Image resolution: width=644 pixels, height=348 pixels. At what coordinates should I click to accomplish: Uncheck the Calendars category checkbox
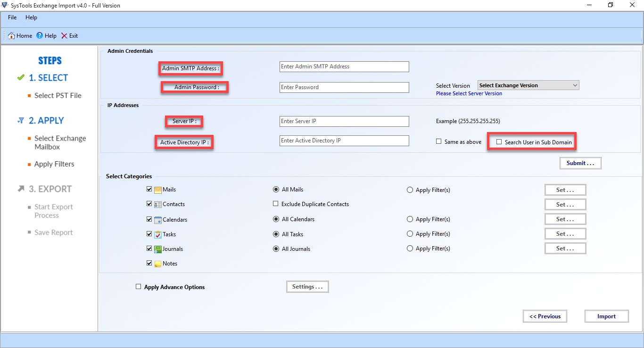149,219
